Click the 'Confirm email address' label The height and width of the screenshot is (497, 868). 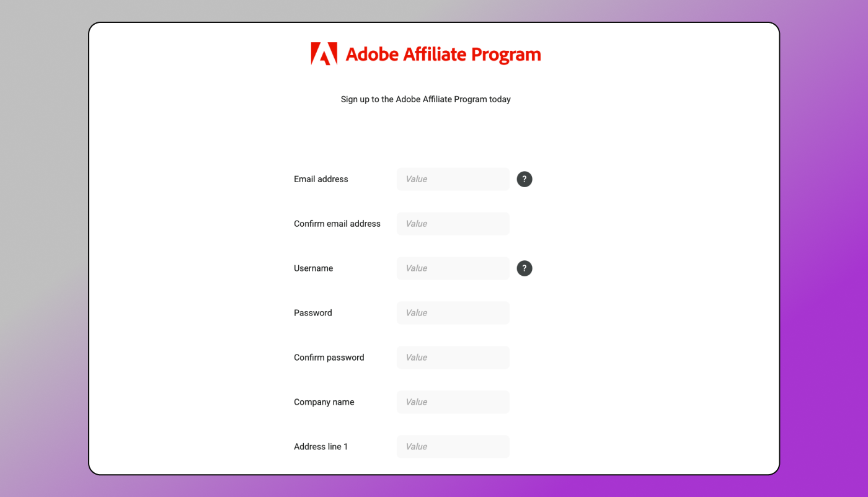(337, 224)
